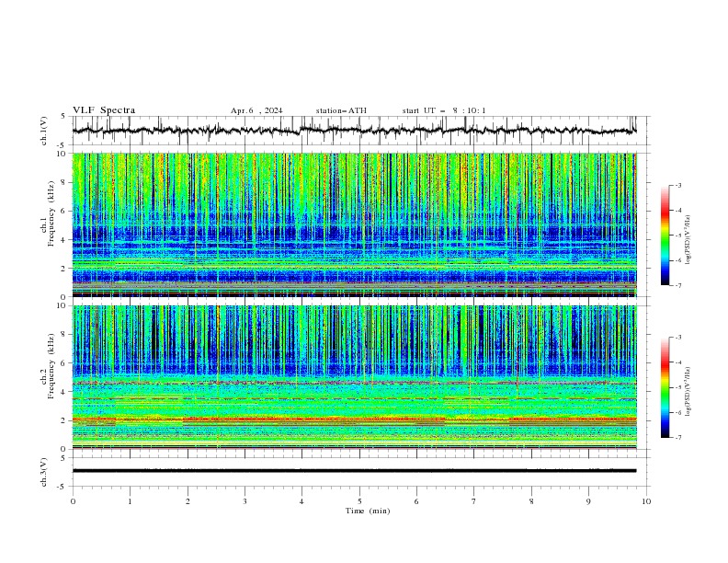The width and height of the screenshot is (728, 563).
Task: Click time axis tick label "3"
Action: coord(245,501)
